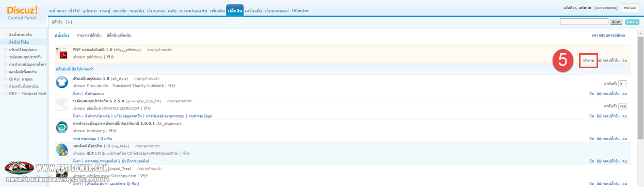Click ตรวจสอบการอัปเดต link
Screen dimensions: 644x187
coord(608,35)
